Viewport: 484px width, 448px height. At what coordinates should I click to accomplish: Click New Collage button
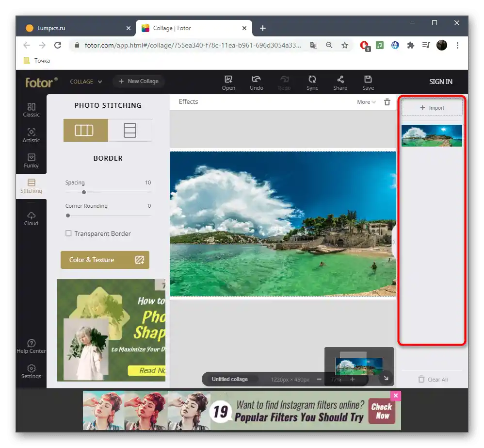[139, 81]
